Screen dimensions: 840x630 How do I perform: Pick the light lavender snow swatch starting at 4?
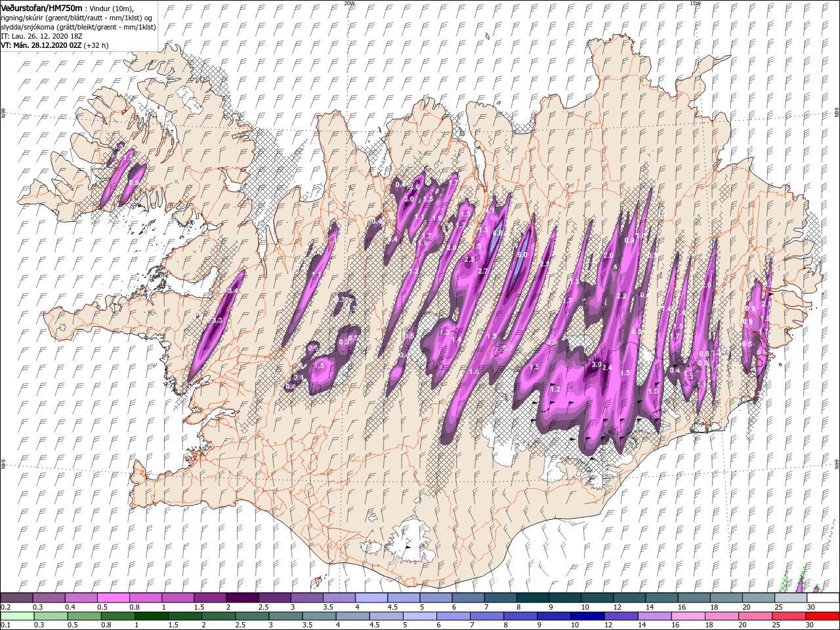[371, 598]
